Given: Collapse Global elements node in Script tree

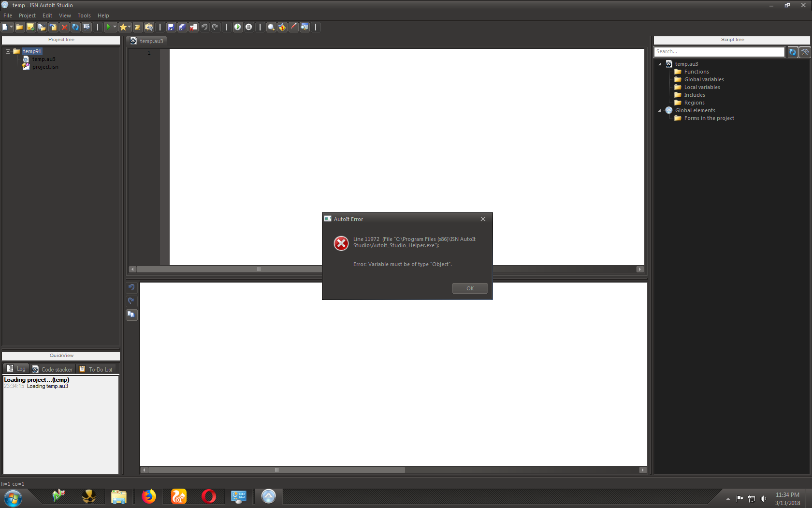Looking at the screenshot, I should (660, 110).
